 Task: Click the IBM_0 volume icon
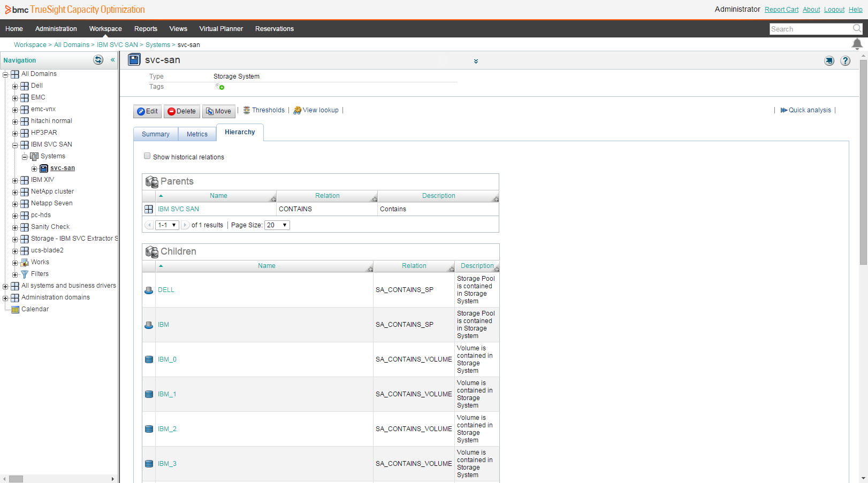point(149,359)
